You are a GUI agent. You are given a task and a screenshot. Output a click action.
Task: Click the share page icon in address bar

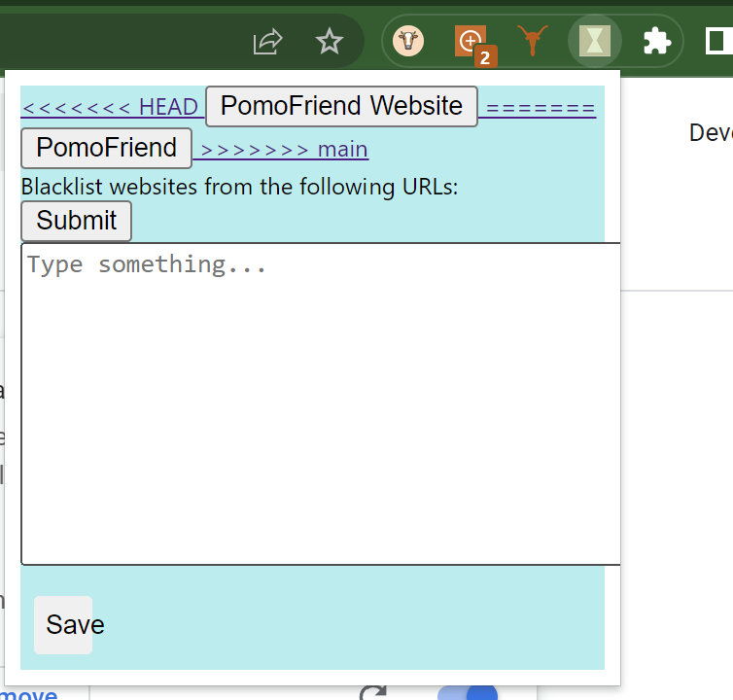coord(268,42)
